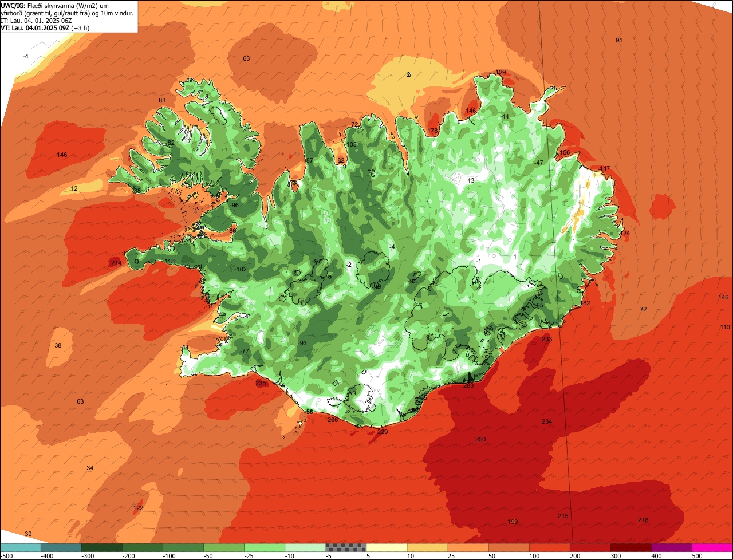Click the -44 value in northeast Iceland
This screenshot has height=560, width=733.
click(504, 116)
